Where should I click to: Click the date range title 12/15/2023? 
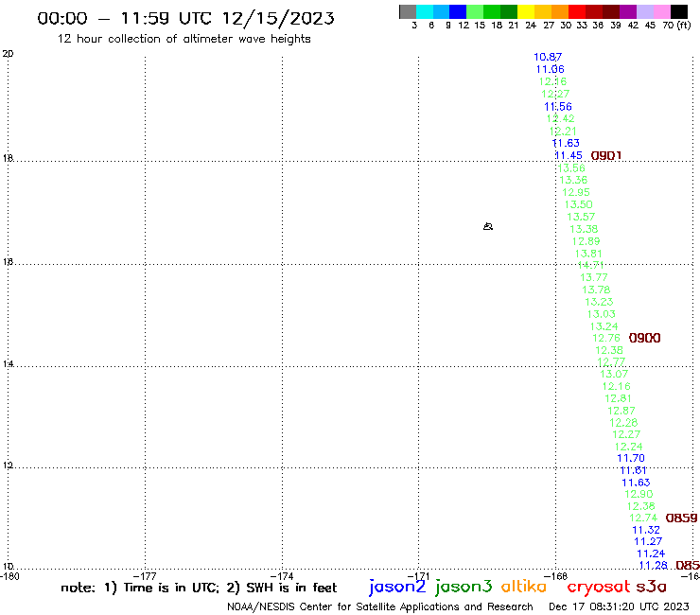[x=185, y=18]
